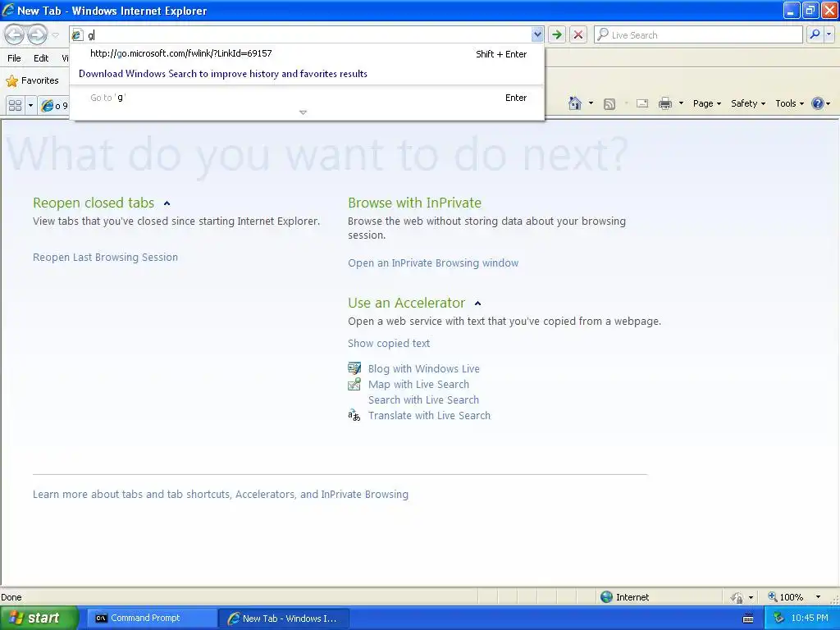Viewport: 840px width, 630px height.
Task: Select the Go to 'g' suggestion
Action: 308,98
